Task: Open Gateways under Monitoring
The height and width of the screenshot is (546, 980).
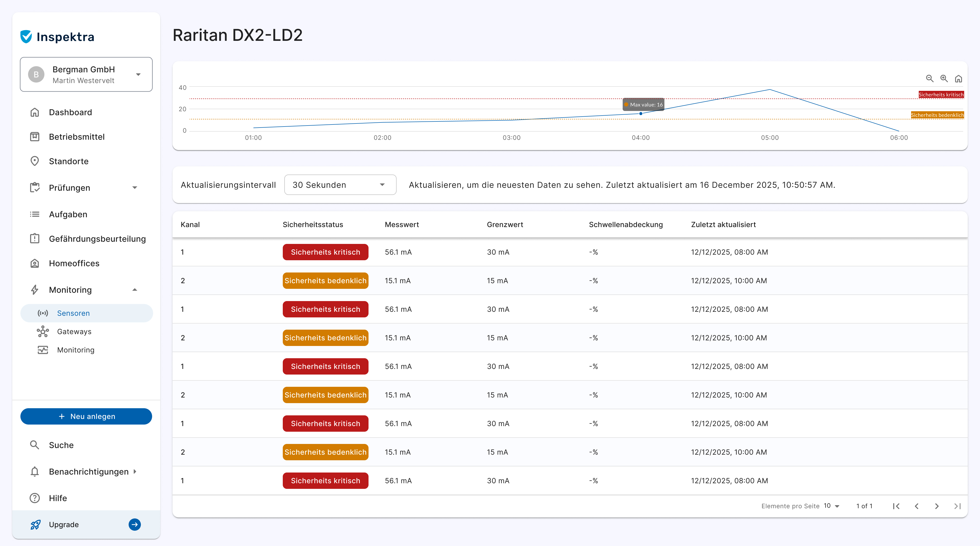Action: (74, 331)
